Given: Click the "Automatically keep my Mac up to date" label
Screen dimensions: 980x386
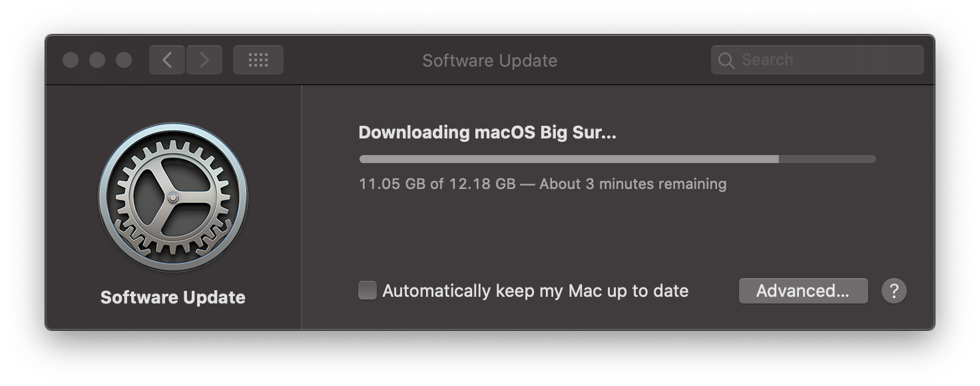Looking at the screenshot, I should (535, 291).
